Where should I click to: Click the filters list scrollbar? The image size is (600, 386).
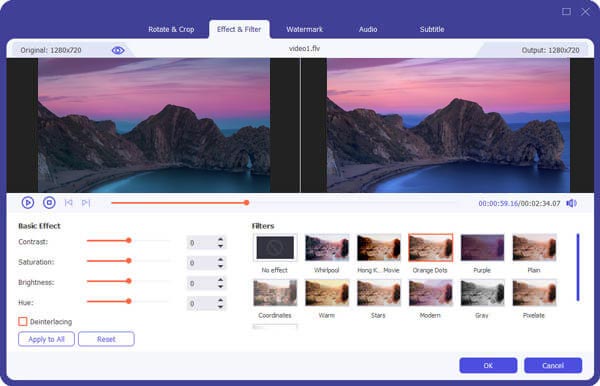[x=578, y=267]
